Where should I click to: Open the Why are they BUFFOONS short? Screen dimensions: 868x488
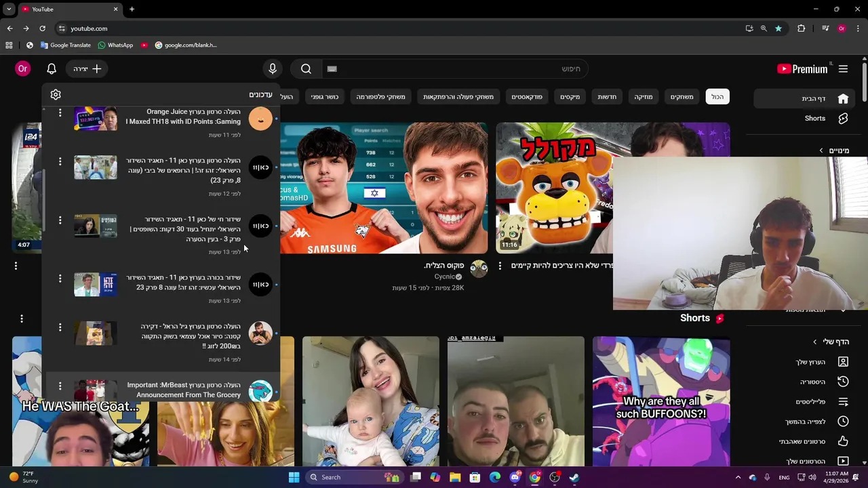661,401
